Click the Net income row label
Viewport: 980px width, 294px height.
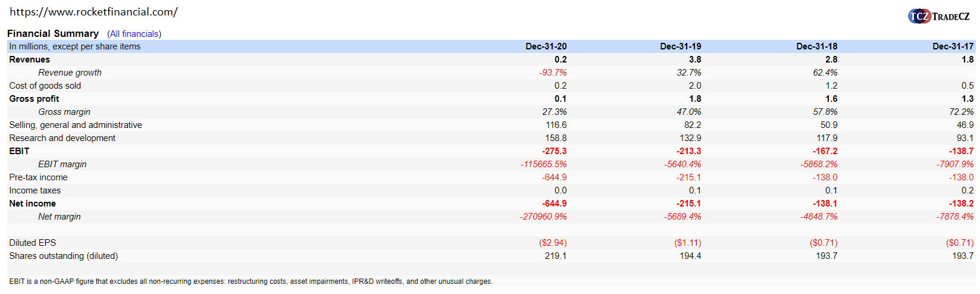pyautogui.click(x=32, y=204)
